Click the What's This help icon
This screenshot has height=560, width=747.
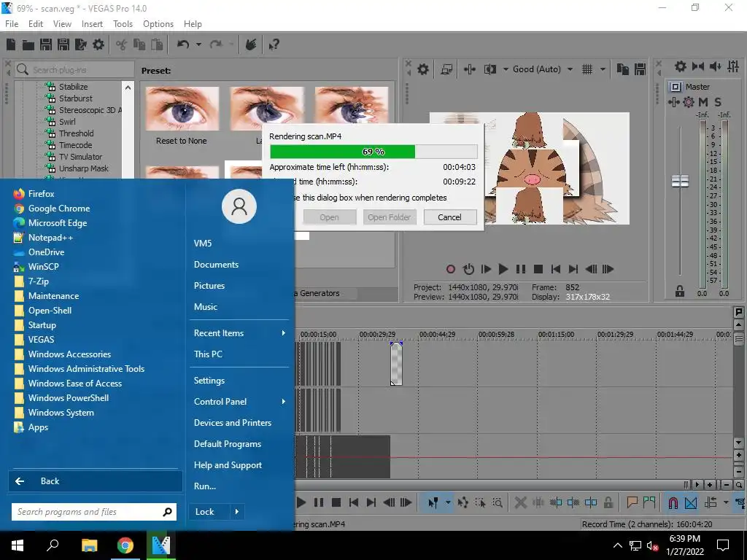[274, 44]
